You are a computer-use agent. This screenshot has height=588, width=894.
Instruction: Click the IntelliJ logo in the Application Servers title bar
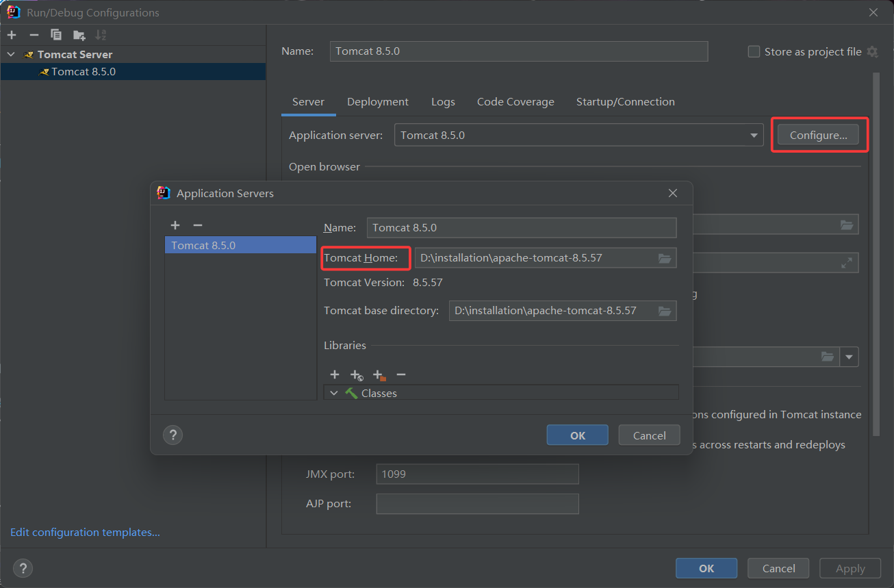(x=164, y=193)
